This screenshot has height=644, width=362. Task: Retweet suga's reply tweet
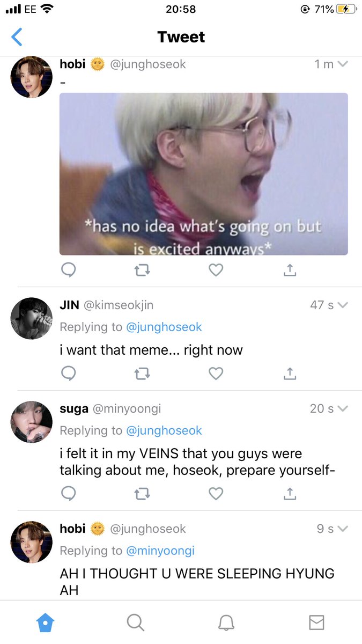click(x=142, y=493)
